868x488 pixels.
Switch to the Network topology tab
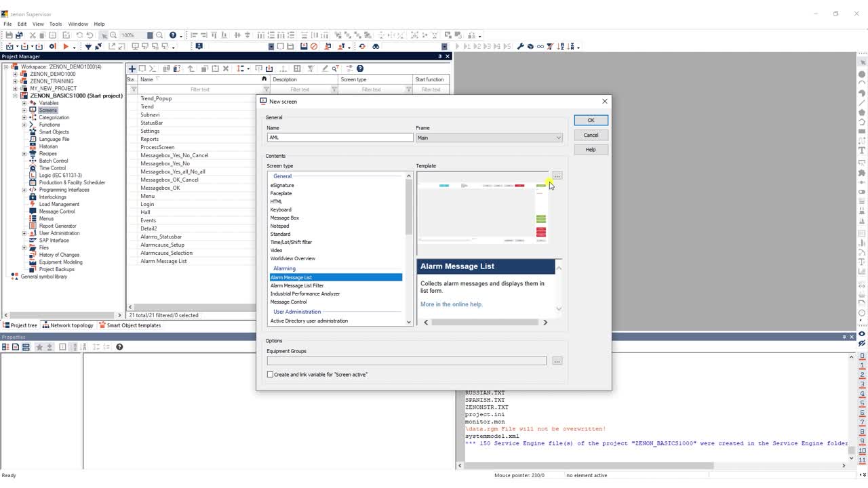tap(68, 325)
